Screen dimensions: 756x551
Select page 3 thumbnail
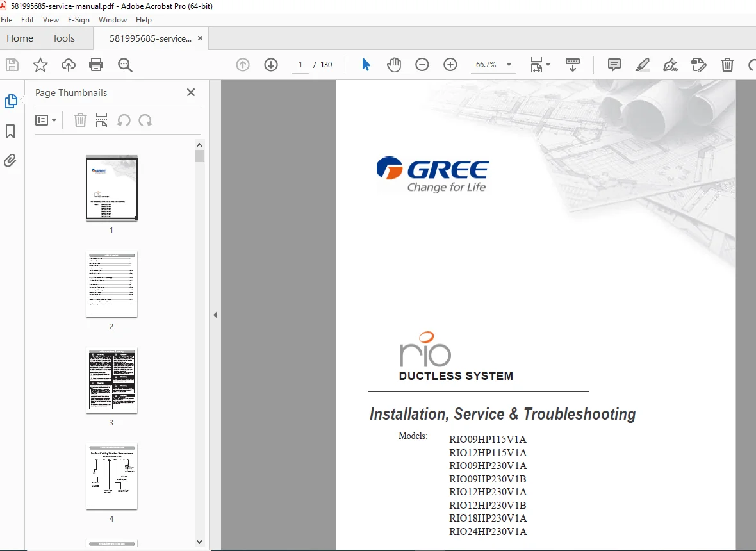(x=111, y=381)
